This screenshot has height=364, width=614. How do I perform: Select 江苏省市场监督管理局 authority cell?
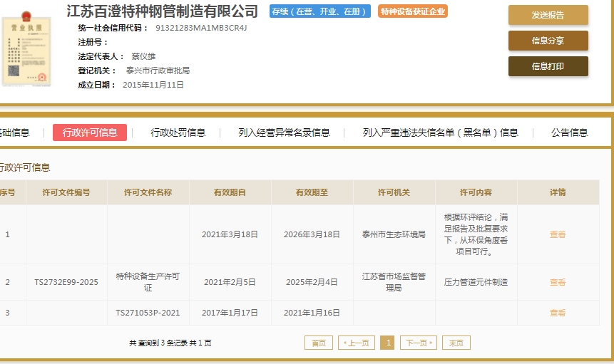tap(394, 282)
